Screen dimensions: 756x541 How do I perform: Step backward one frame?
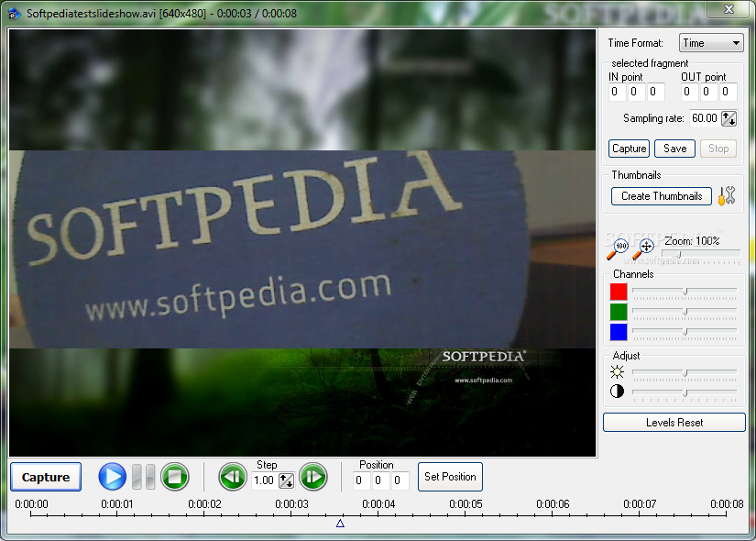[233, 477]
